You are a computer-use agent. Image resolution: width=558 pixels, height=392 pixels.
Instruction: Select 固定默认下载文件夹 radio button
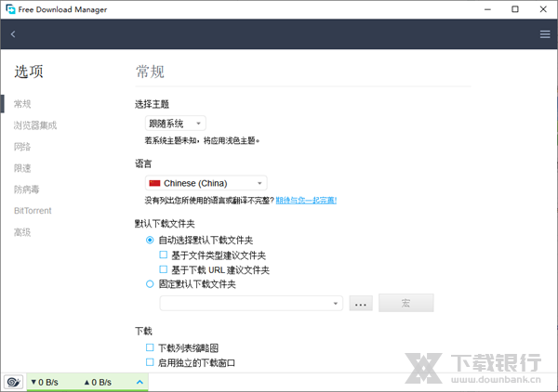(150, 284)
